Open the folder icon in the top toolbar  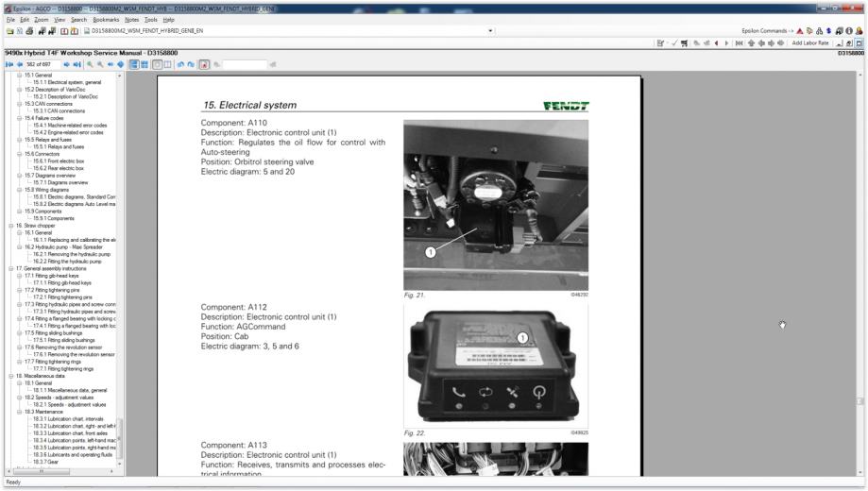coord(9,31)
